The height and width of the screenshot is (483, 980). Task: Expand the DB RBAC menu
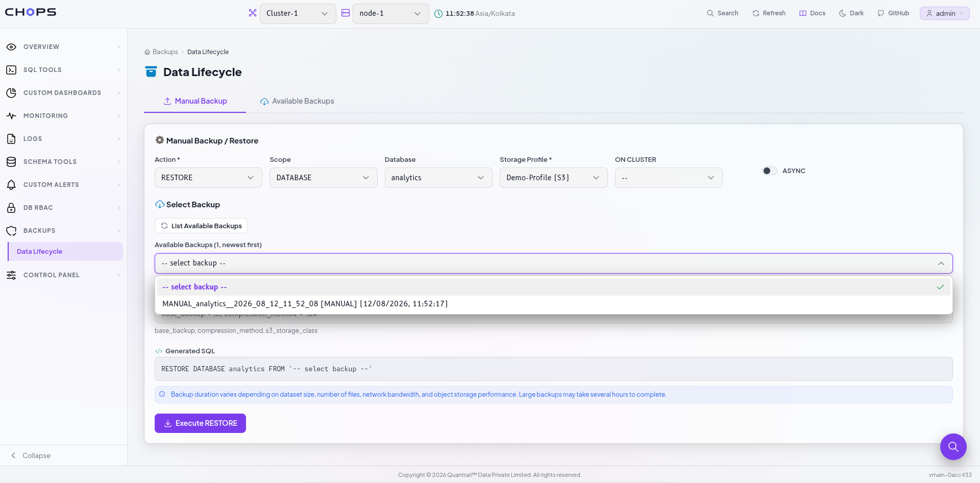pos(64,208)
